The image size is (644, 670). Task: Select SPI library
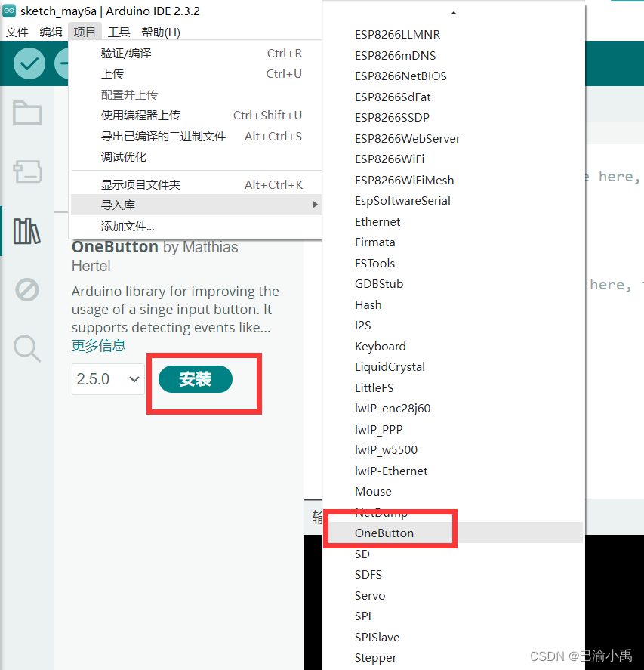coord(454,616)
